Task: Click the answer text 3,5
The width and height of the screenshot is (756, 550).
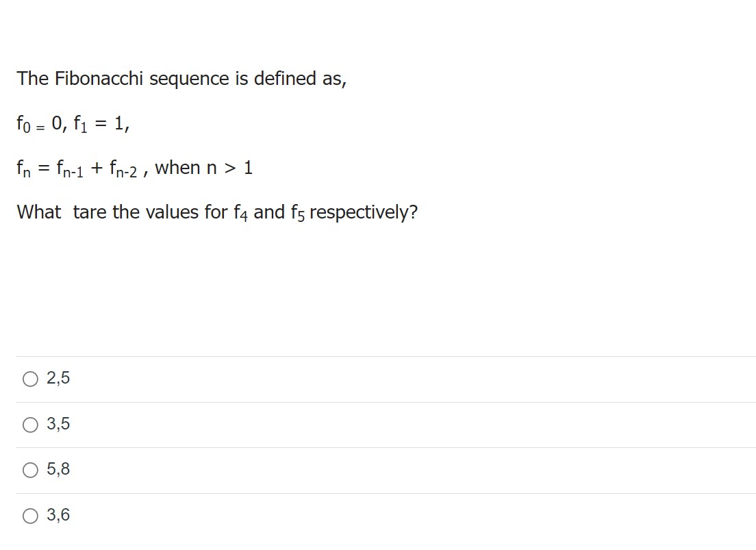Action: coord(57,424)
